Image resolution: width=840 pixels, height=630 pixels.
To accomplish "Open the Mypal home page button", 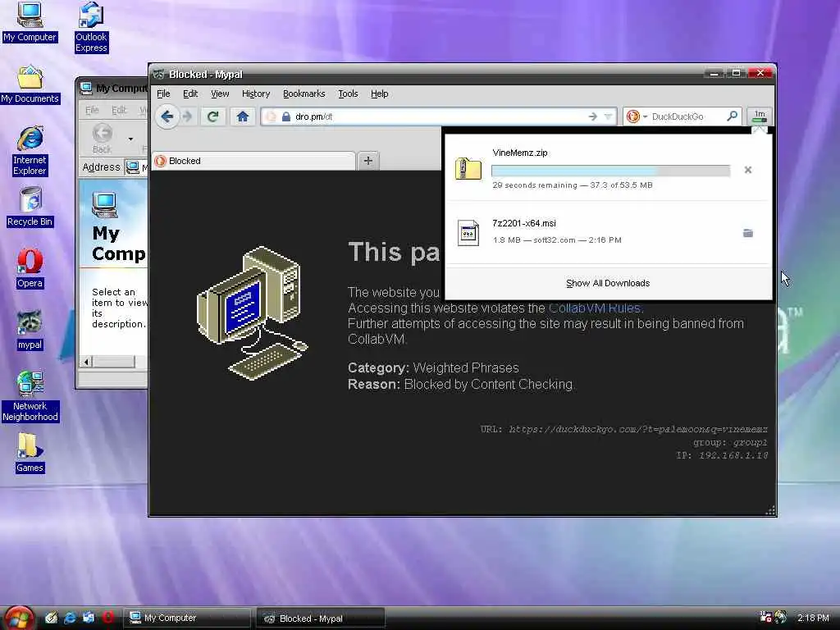I will [243, 116].
